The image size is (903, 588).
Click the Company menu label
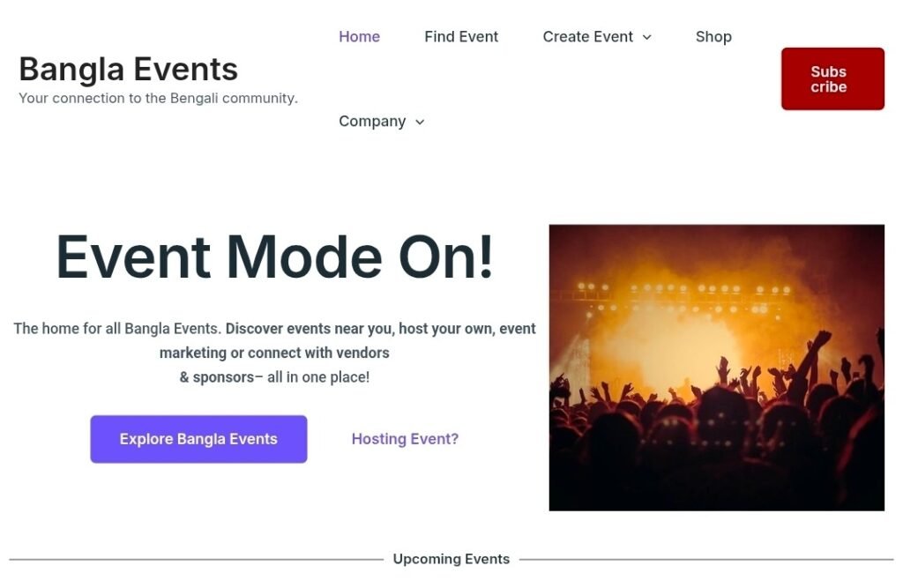pyautogui.click(x=372, y=121)
